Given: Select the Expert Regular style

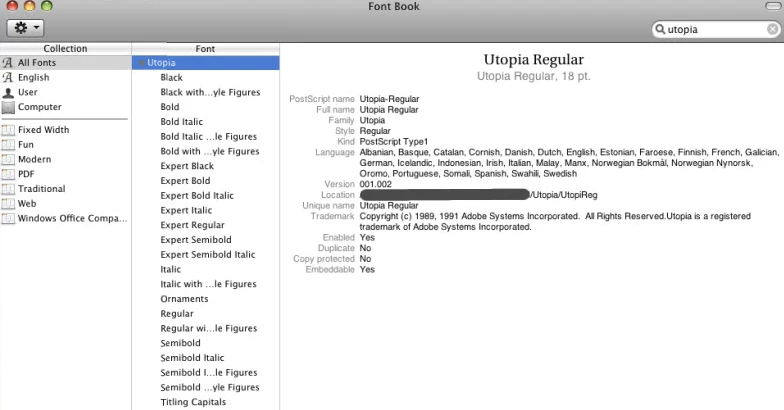Looking at the screenshot, I should (x=192, y=225).
